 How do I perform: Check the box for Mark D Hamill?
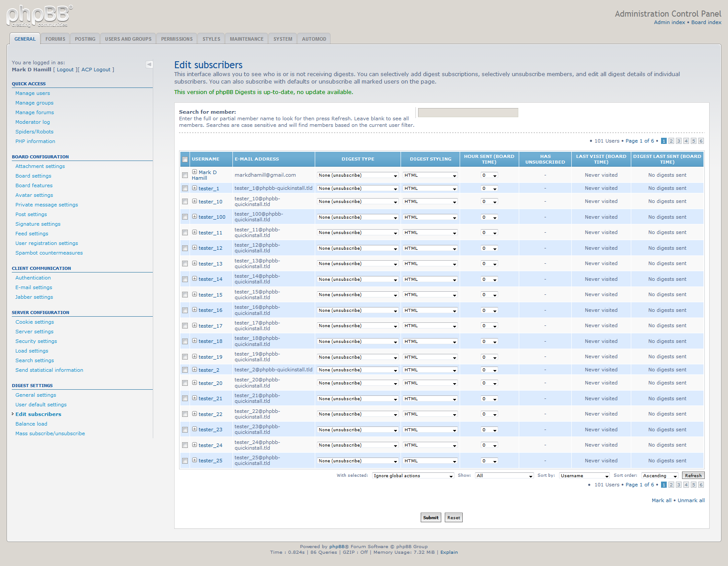185,175
